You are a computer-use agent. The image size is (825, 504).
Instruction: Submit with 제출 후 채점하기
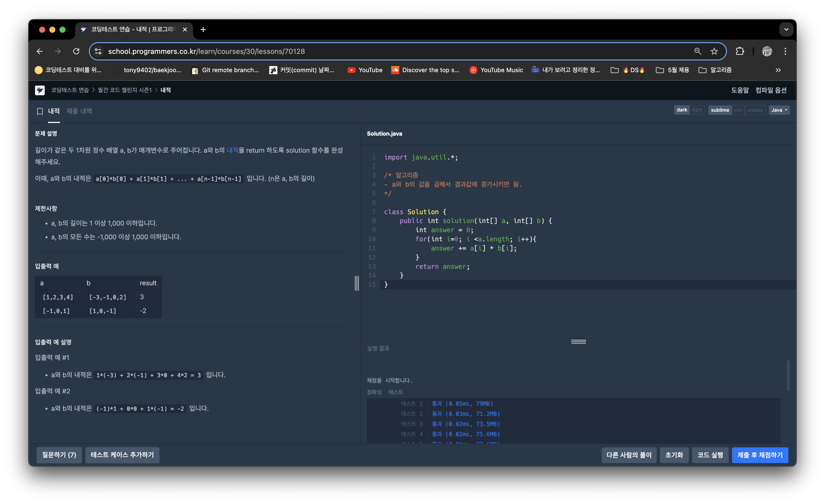pyautogui.click(x=760, y=455)
